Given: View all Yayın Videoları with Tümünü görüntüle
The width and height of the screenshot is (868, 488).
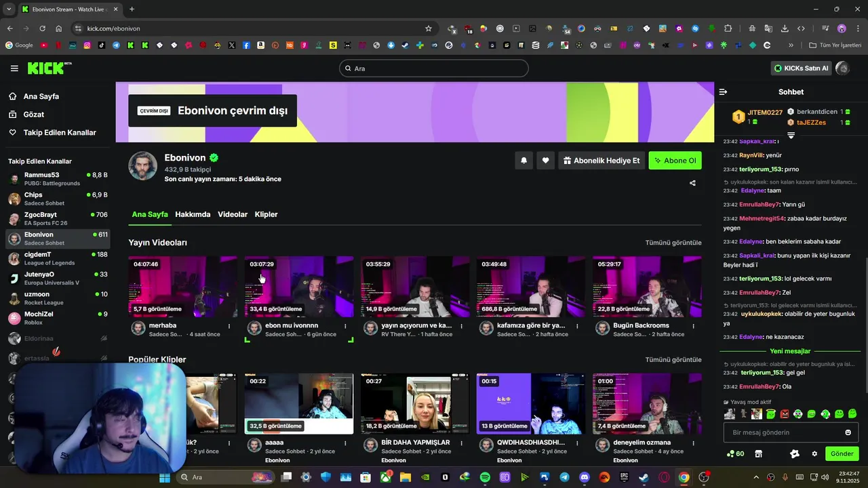Looking at the screenshot, I should point(673,243).
